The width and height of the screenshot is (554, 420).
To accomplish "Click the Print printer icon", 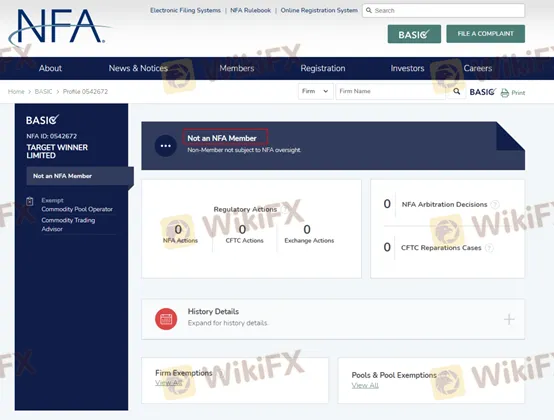I will [505, 93].
